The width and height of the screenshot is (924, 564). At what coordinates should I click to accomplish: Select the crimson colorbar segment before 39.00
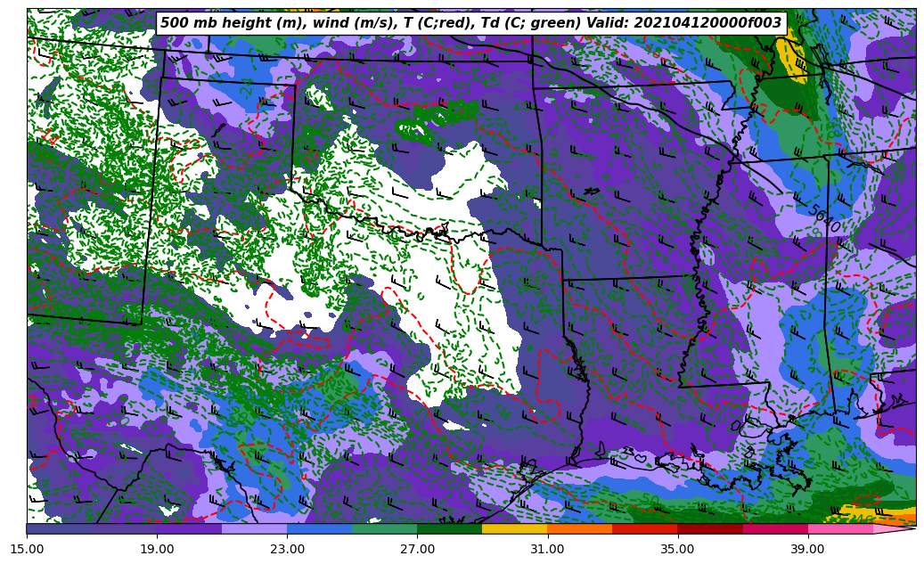tap(775, 528)
